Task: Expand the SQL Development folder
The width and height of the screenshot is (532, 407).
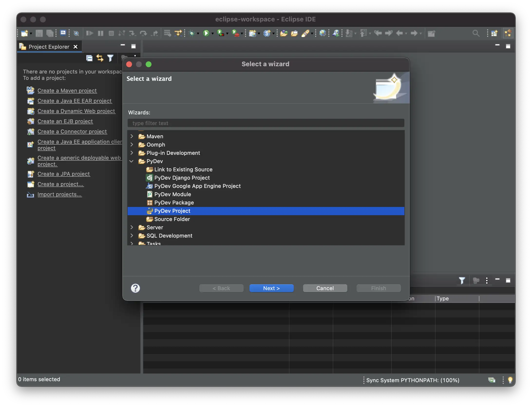Action: pos(132,236)
